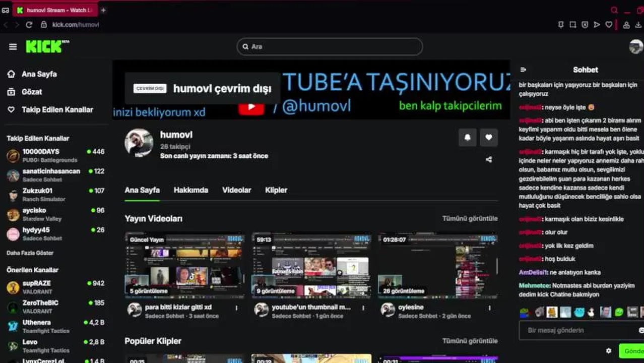Click the 'para bitti kizlar gitti xd' title
Viewport: 644px width, 363px height.
pyautogui.click(x=178, y=307)
